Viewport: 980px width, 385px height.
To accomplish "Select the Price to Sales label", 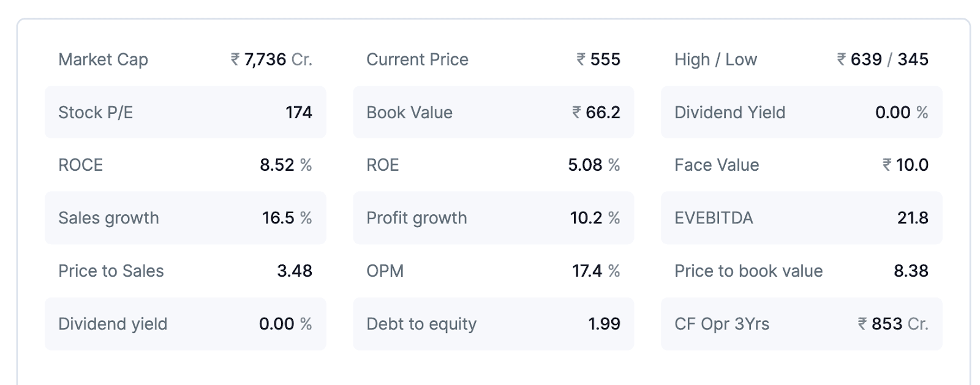I will click(111, 271).
